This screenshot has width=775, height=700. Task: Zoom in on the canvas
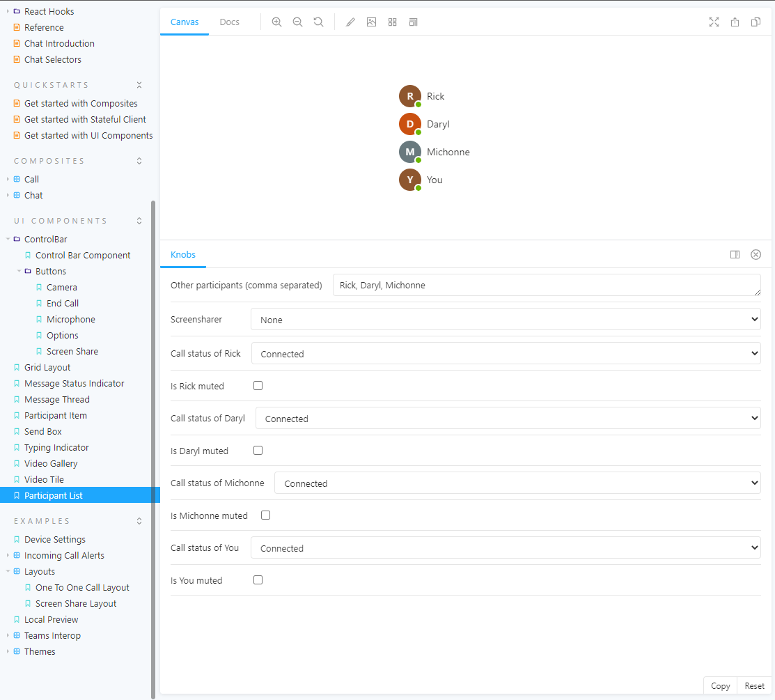click(276, 22)
